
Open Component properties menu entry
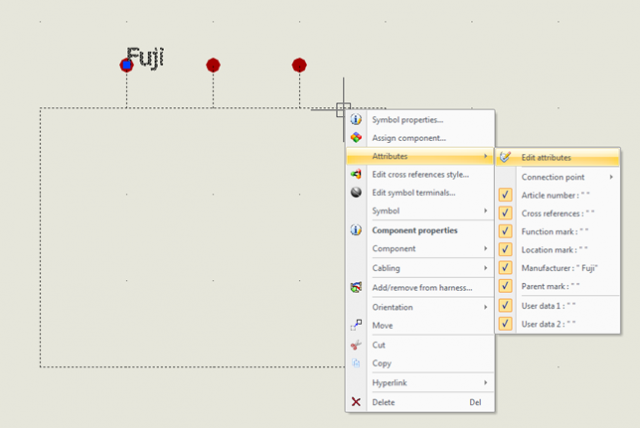tap(420, 230)
